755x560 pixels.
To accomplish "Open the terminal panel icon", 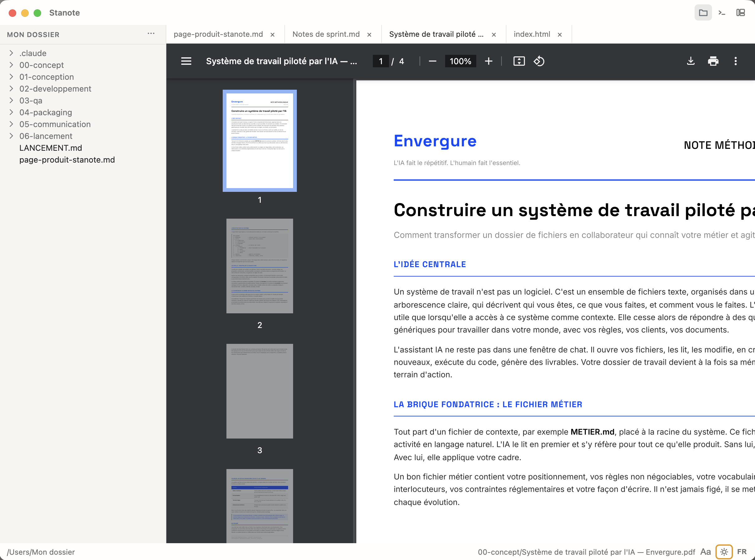I will tap(722, 13).
